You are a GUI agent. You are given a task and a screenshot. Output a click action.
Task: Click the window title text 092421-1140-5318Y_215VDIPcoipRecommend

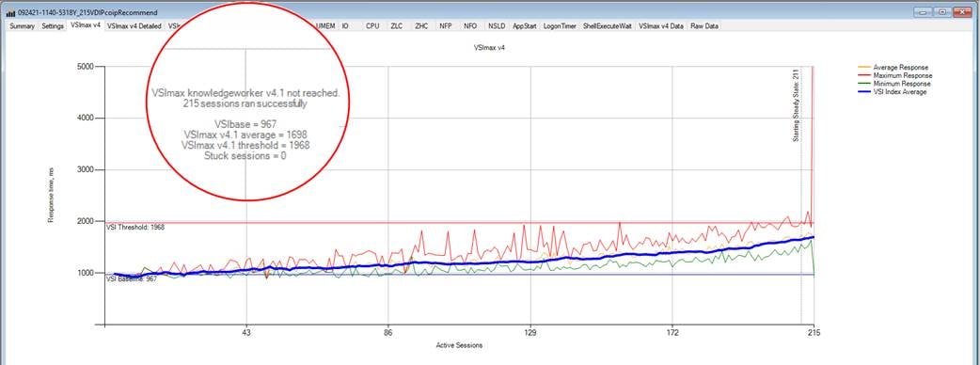88,12
